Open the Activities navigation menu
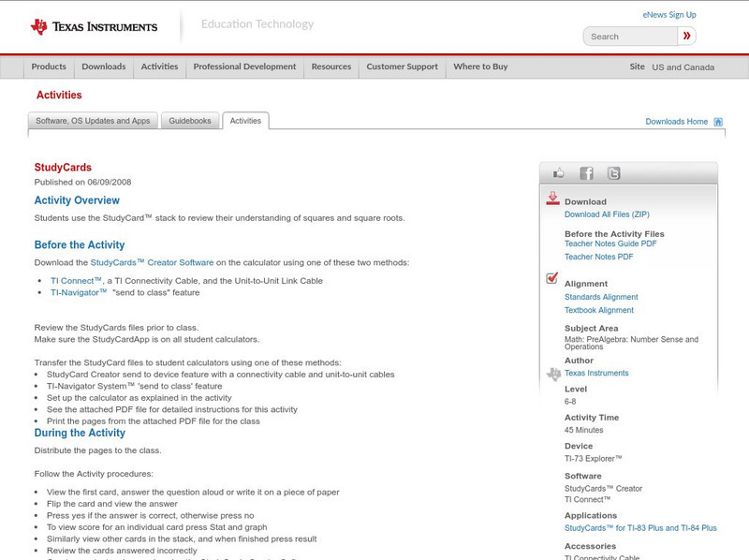 [159, 66]
